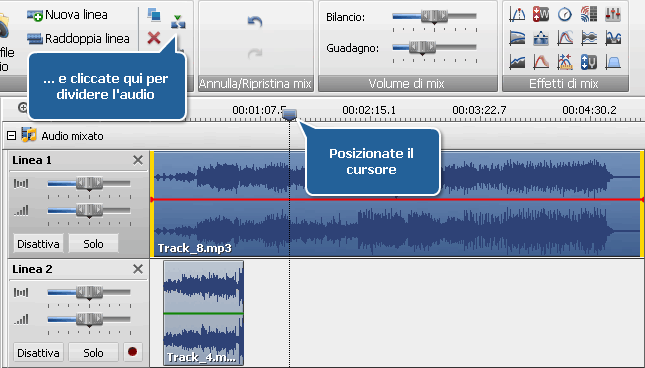Apply the light blue flat-top shape effect

point(613,62)
